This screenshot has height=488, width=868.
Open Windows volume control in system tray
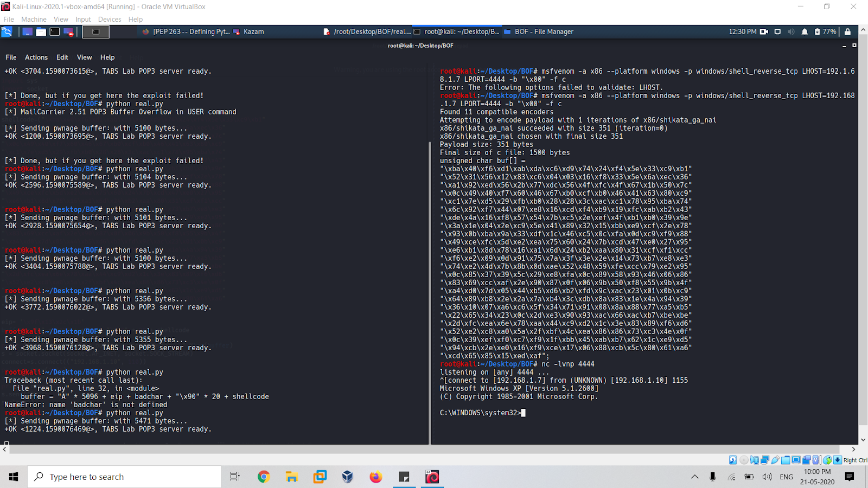(x=767, y=477)
